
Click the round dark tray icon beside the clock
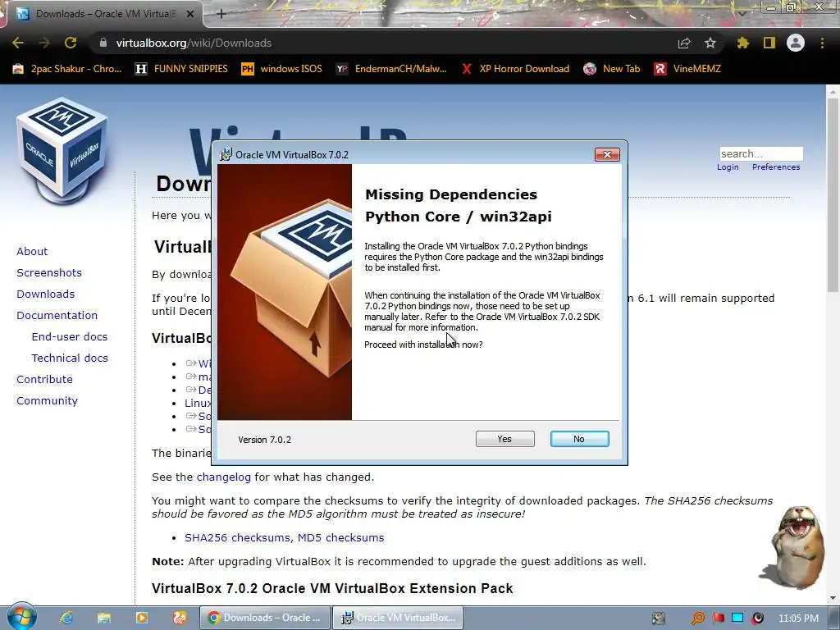[x=757, y=619]
